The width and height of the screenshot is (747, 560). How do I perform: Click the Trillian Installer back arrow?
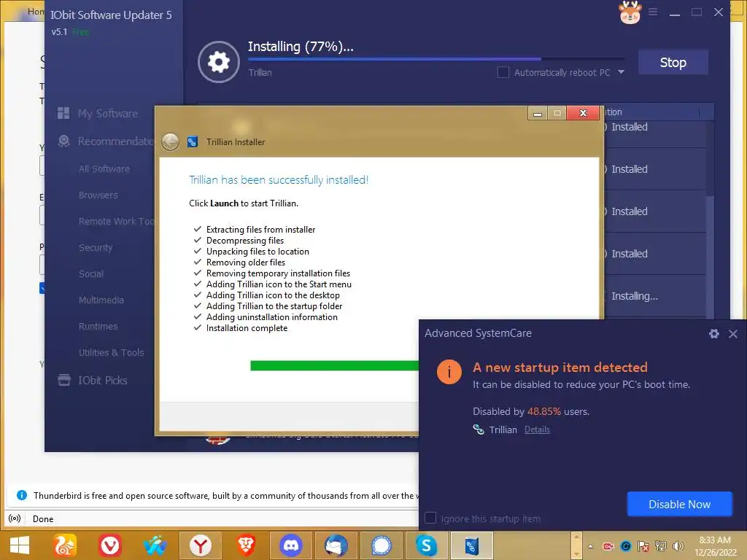point(171,142)
